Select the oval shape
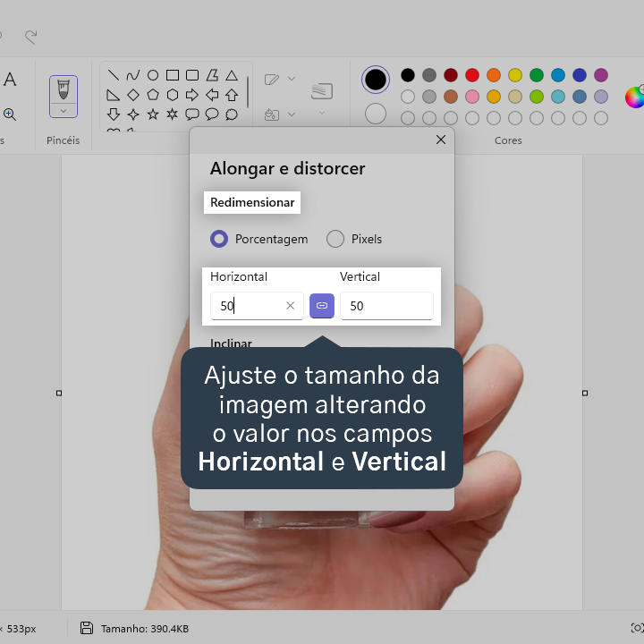644x644 pixels. tap(153, 75)
